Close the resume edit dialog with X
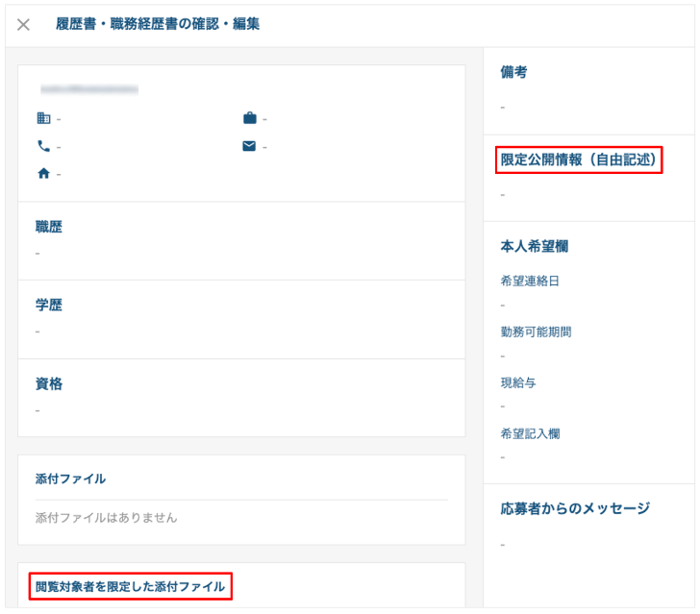 [23, 25]
